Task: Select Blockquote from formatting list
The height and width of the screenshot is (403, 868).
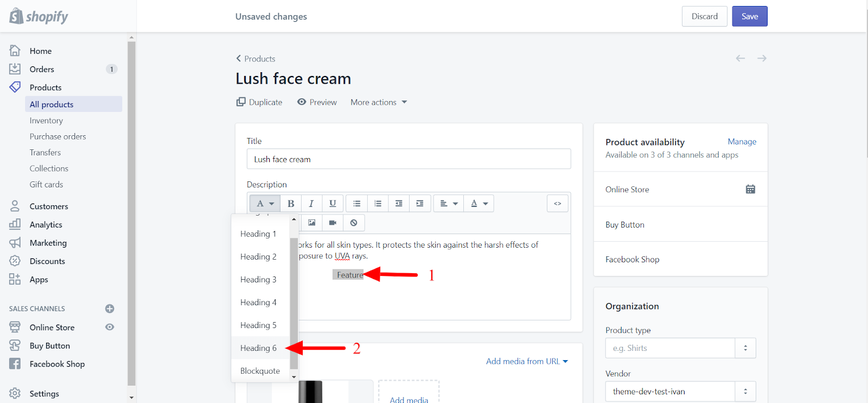Action: [x=261, y=370]
